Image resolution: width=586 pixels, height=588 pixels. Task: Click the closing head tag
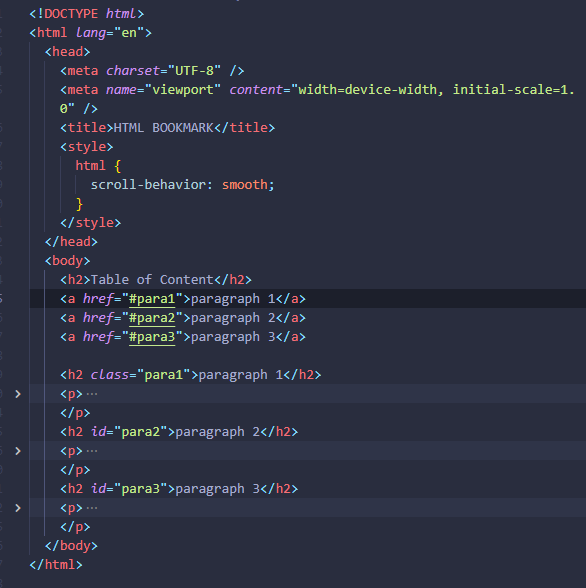[71, 242]
